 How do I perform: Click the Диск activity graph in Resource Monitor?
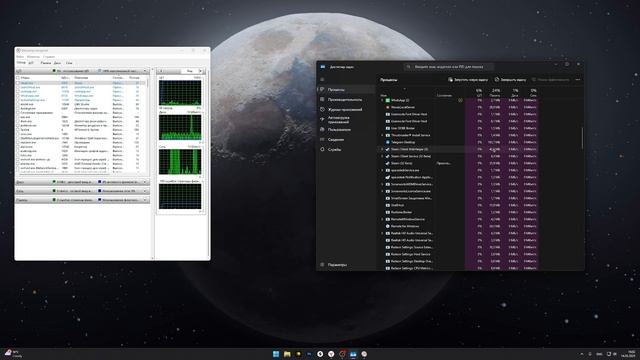[180, 127]
